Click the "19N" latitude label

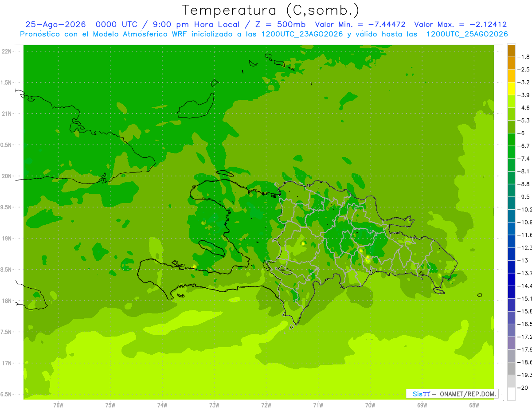(x=7, y=239)
